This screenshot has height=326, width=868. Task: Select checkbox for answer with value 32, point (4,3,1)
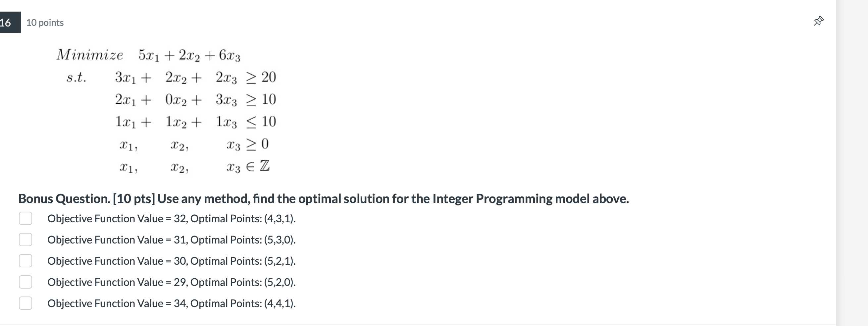[x=26, y=218]
